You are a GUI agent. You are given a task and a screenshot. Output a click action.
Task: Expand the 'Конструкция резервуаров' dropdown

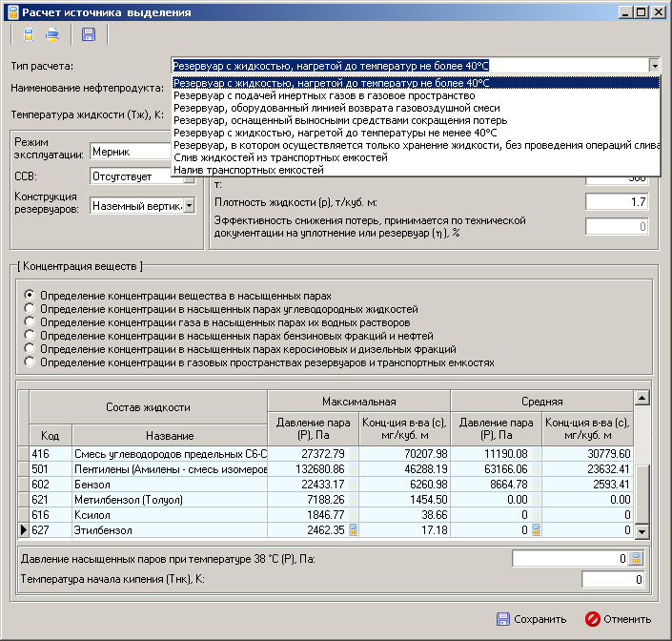tap(189, 205)
